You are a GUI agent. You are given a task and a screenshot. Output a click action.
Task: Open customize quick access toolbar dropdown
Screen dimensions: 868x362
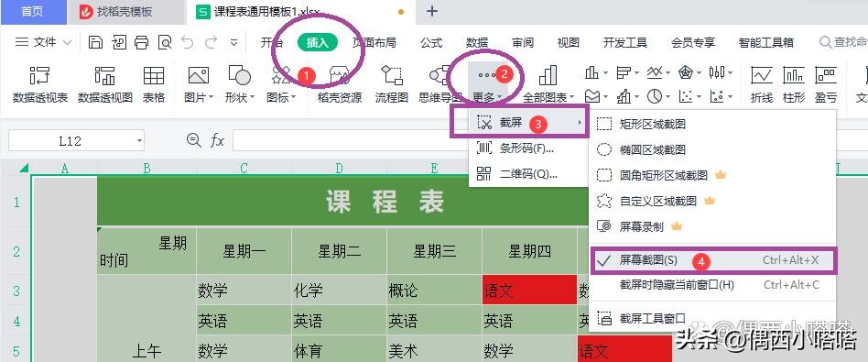tap(234, 43)
